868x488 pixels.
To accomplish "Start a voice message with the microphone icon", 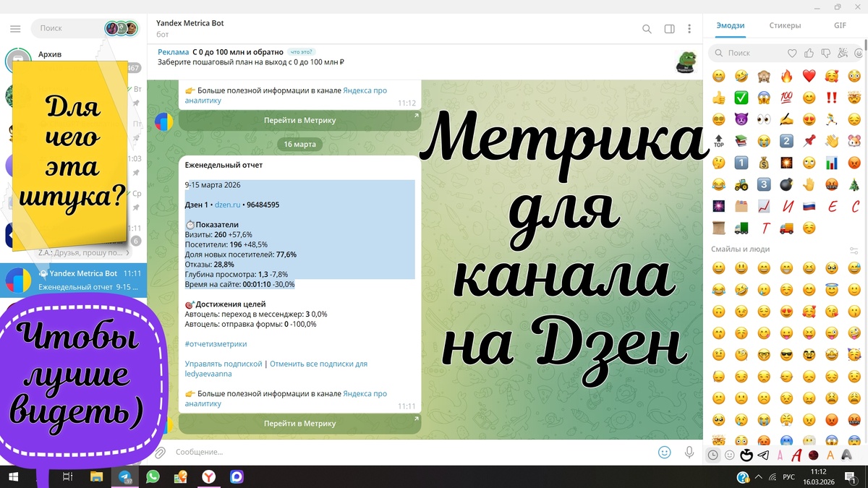I will [x=689, y=452].
